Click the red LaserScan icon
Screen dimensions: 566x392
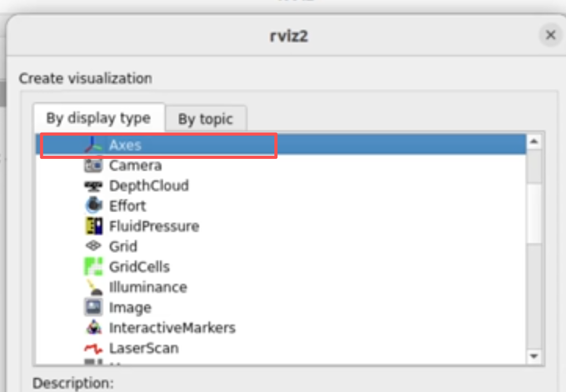[93, 348]
